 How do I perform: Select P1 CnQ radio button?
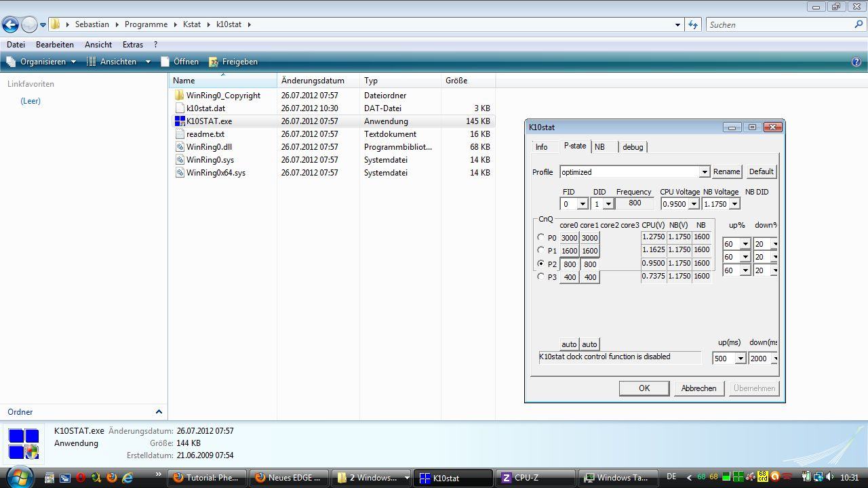[540, 250]
